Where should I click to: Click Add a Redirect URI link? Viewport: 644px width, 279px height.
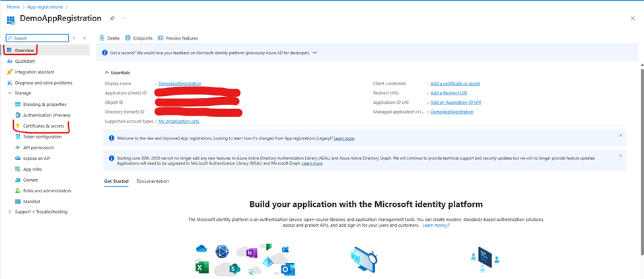(448, 93)
